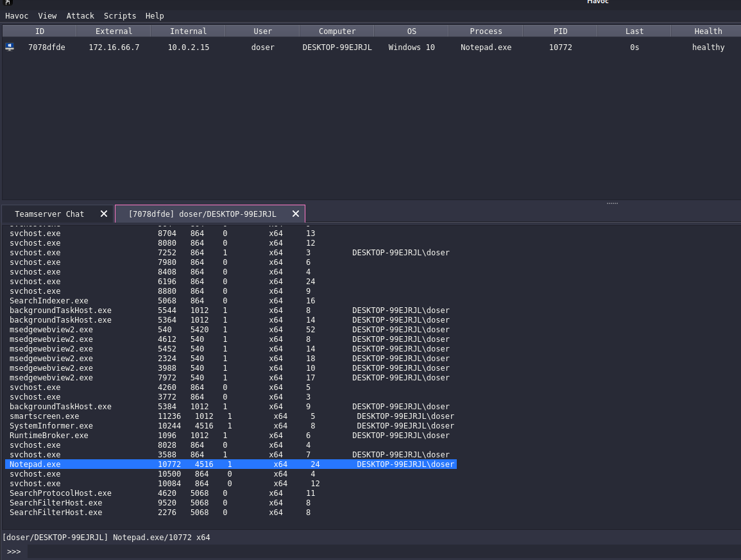Click the Last column header
Image resolution: width=741 pixels, height=560 pixels.
[635, 31]
